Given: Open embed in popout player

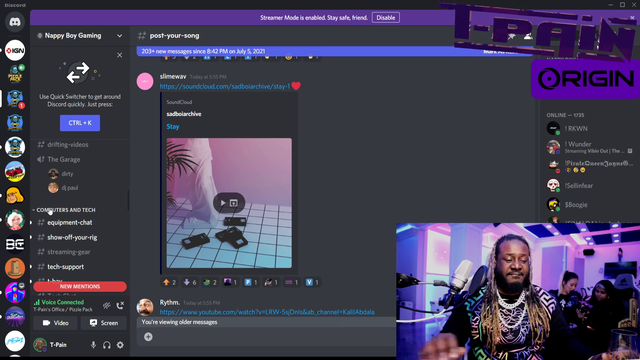Looking at the screenshot, I should pyautogui.click(x=234, y=203).
